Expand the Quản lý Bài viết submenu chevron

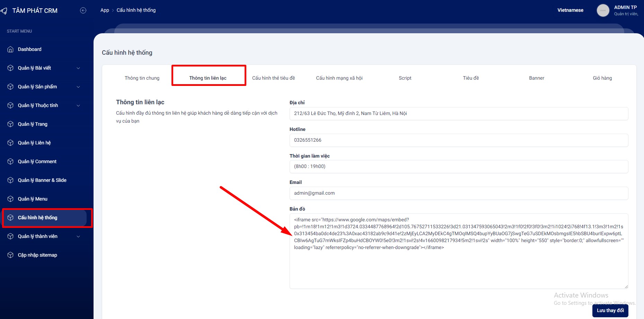(x=78, y=68)
